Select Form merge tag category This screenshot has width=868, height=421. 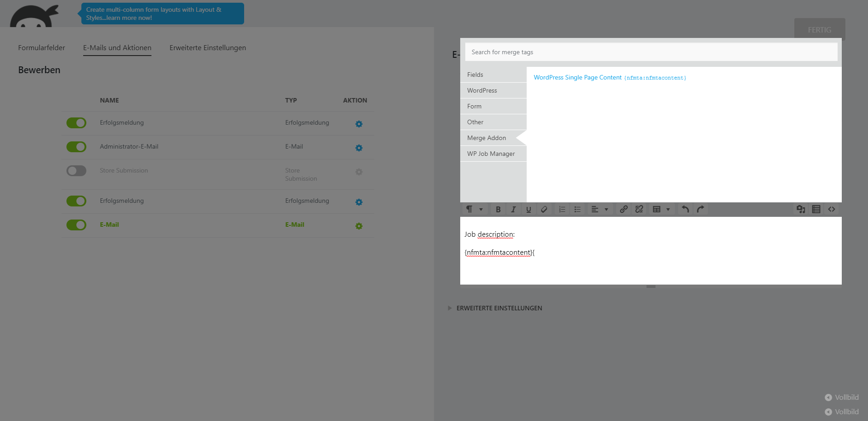click(493, 106)
